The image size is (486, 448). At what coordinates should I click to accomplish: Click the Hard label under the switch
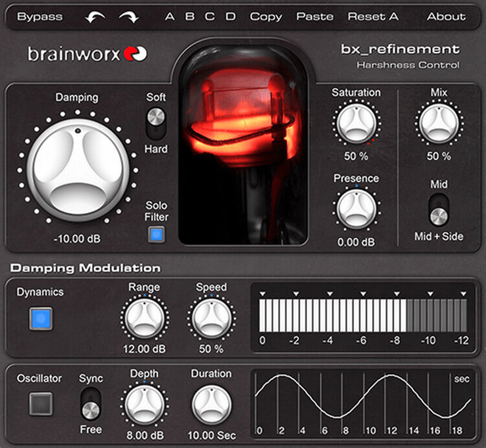click(x=156, y=149)
